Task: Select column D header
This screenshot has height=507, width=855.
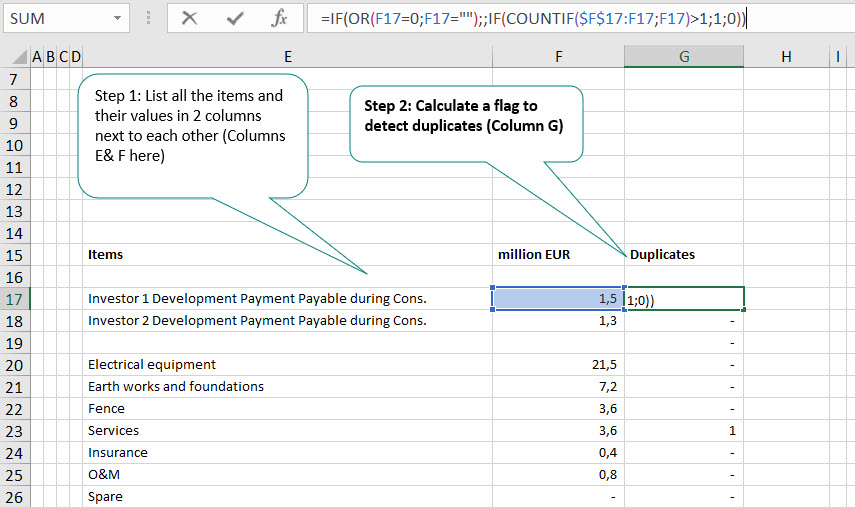Action: [x=76, y=57]
